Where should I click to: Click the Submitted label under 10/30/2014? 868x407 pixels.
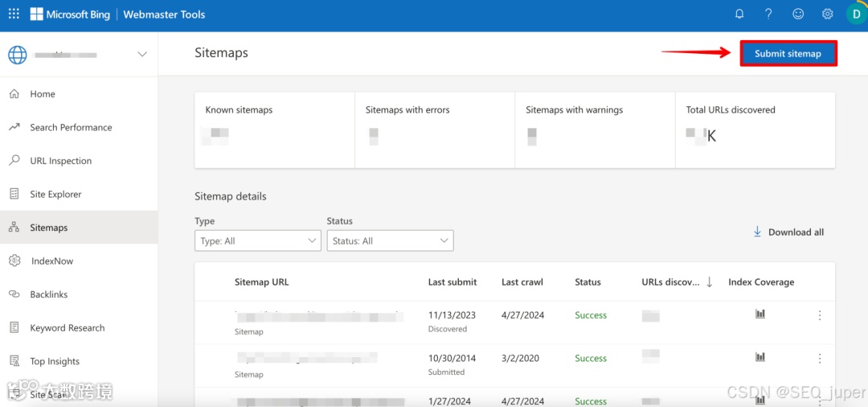click(446, 372)
